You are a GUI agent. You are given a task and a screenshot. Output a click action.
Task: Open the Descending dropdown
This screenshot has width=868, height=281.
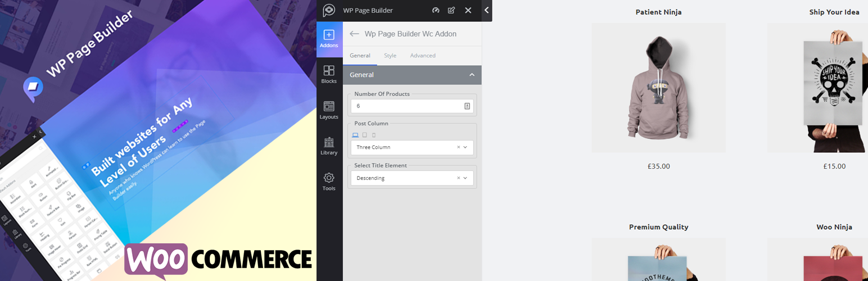click(x=412, y=178)
